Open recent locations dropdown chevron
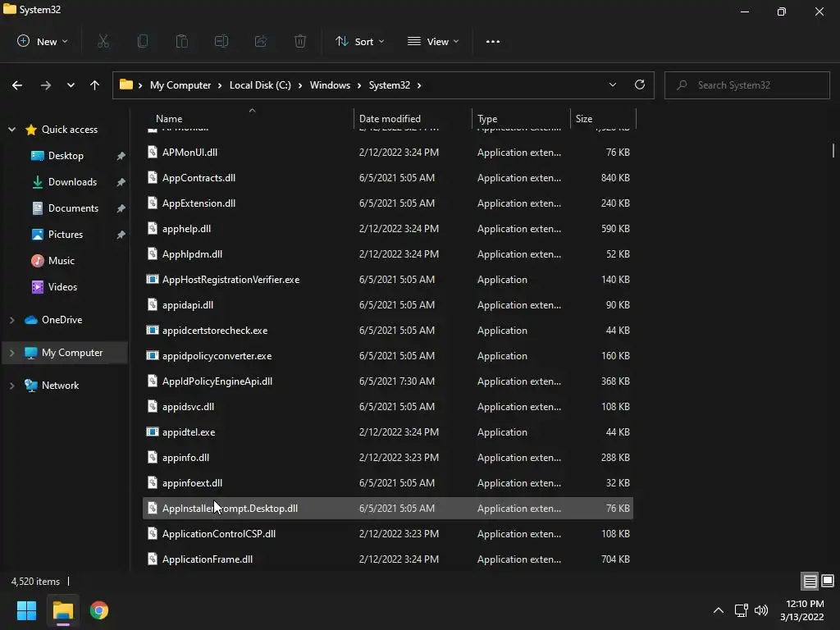The image size is (840, 630). click(x=71, y=85)
